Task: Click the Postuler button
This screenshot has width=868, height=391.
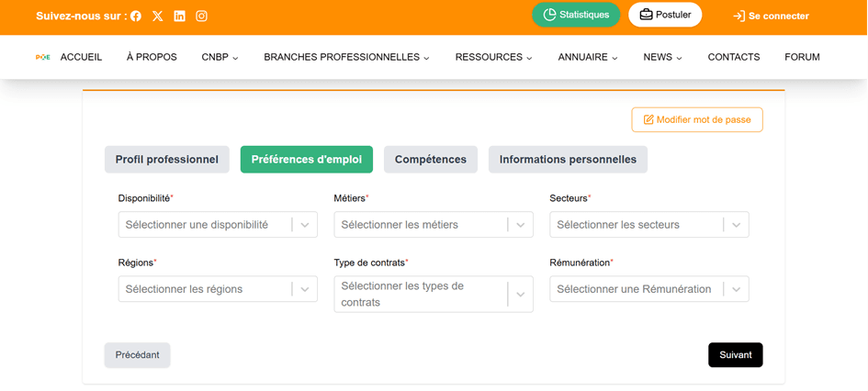Action: click(x=665, y=15)
